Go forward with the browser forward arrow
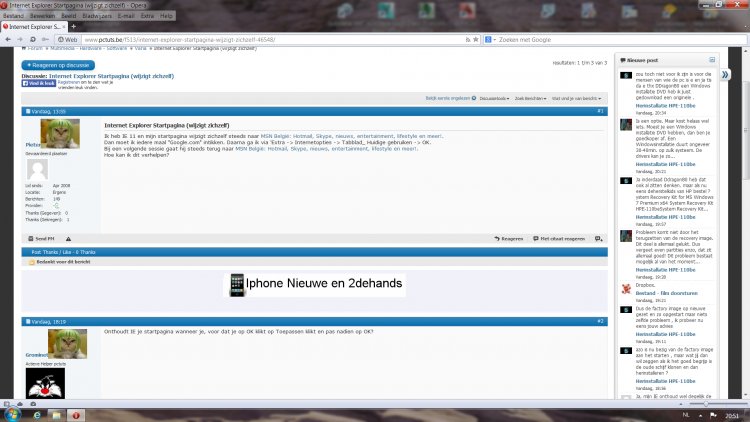This screenshot has height=422, width=750. tap(20, 40)
